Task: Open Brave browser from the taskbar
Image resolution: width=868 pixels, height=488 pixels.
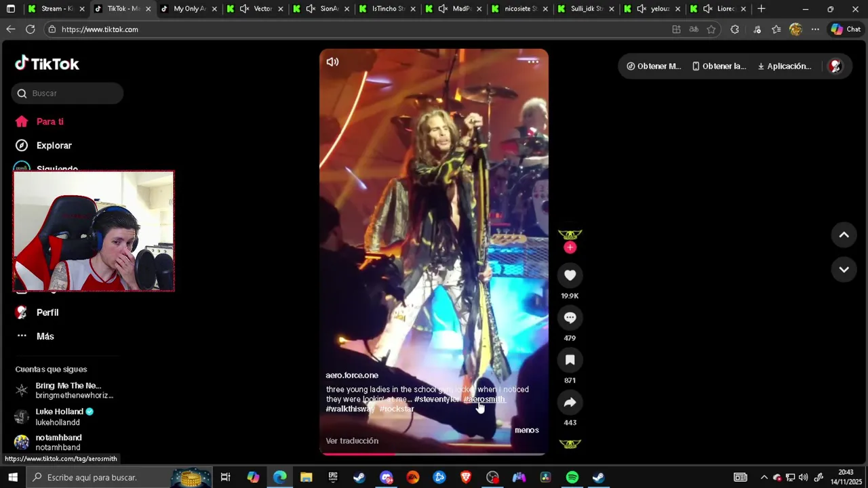Action: pos(466,477)
